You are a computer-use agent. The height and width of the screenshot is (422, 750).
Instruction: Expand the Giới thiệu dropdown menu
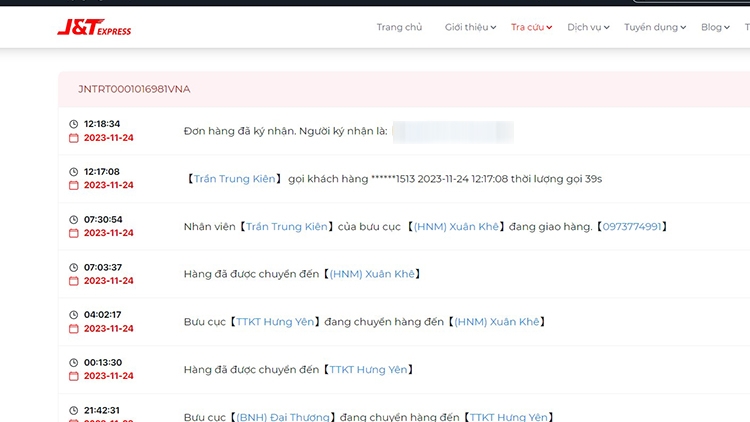[470, 27]
